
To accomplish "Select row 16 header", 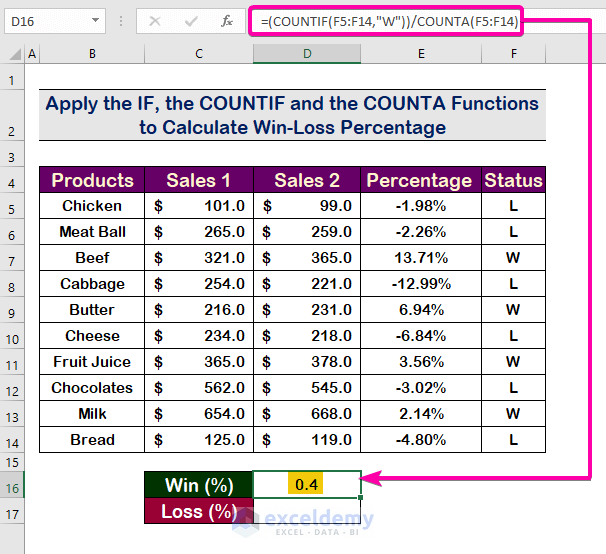I will point(12,486).
